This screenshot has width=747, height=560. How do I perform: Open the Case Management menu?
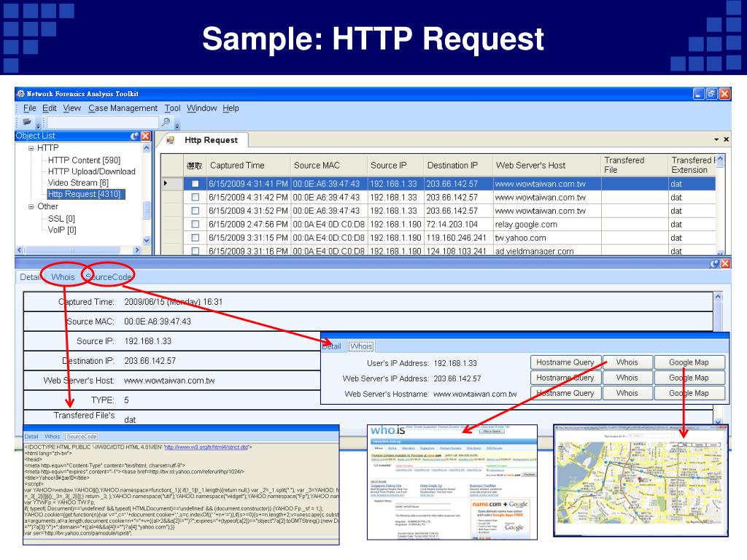[123, 108]
